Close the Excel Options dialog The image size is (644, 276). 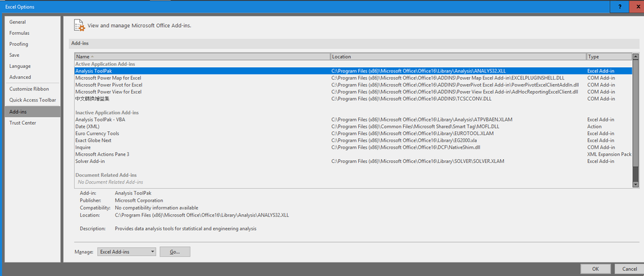click(636, 6)
